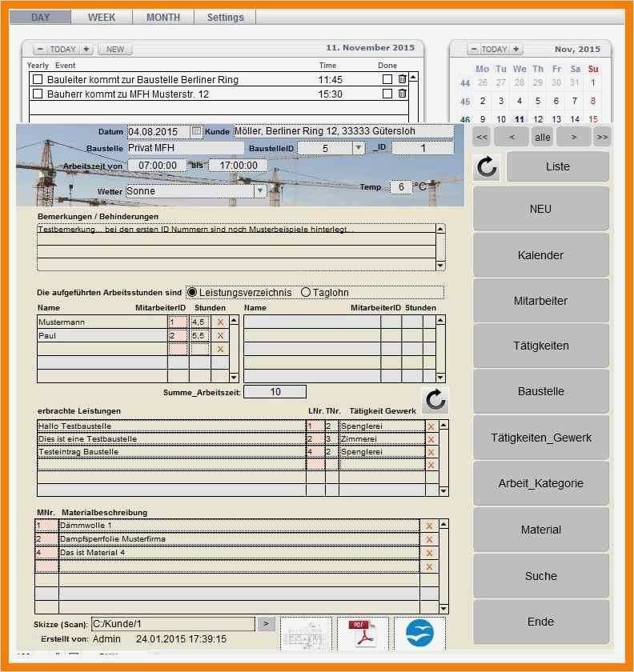Delete the Bauherr kommt zu MFH event
The height and width of the screenshot is (672, 634).
tap(402, 94)
